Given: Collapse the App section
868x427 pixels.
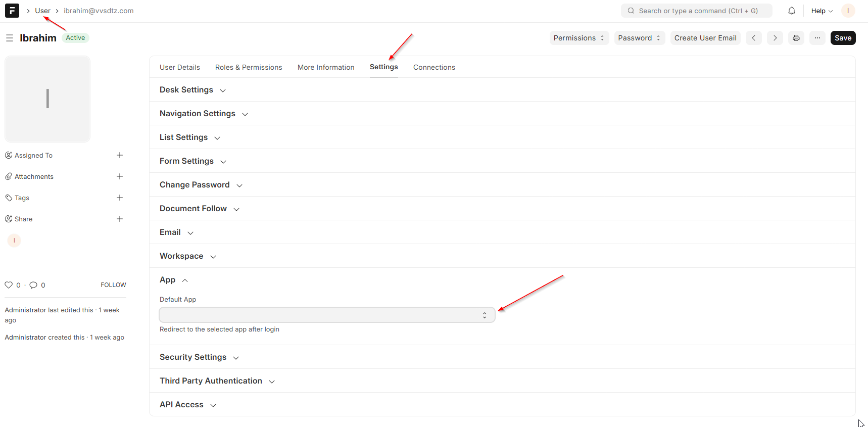Looking at the screenshot, I should (173, 280).
